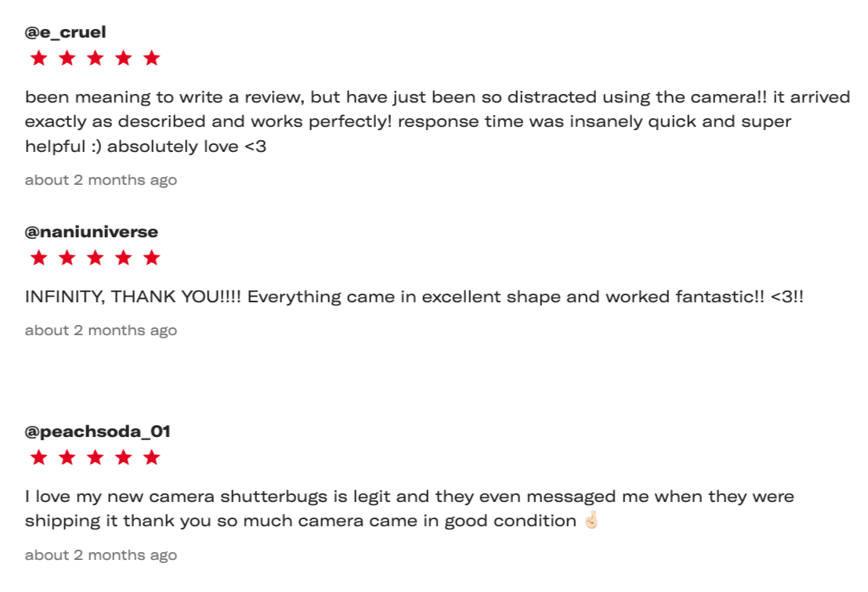This screenshot has width=868, height=592.
Task: Open the @e_cruel reviewer profile
Action: coord(65,32)
